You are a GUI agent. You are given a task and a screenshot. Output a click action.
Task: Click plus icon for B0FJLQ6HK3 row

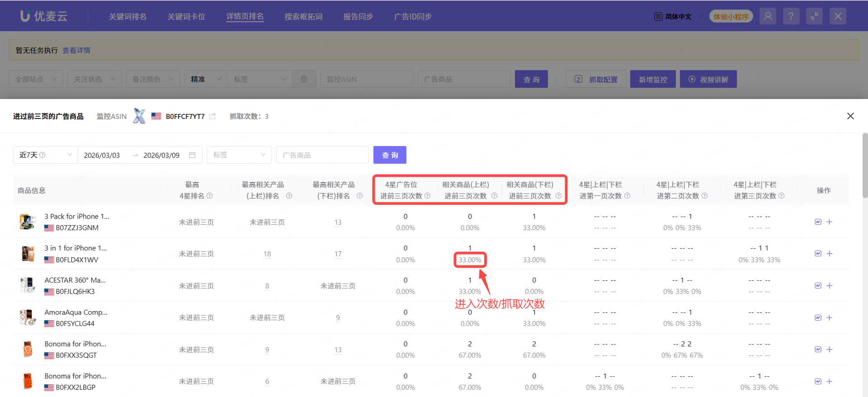[x=829, y=286]
